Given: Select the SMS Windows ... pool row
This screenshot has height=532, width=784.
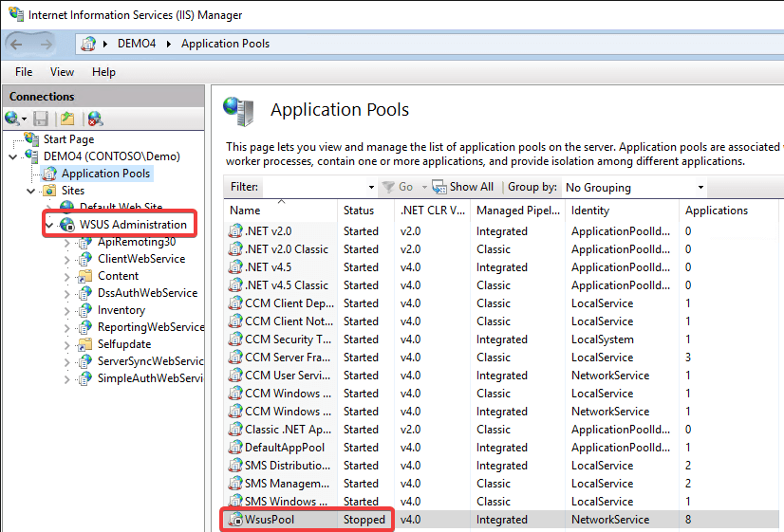Looking at the screenshot, I should click(501, 501).
